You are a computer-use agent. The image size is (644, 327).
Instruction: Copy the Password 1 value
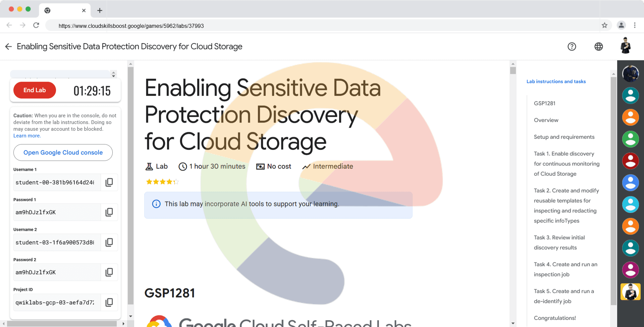tap(109, 212)
